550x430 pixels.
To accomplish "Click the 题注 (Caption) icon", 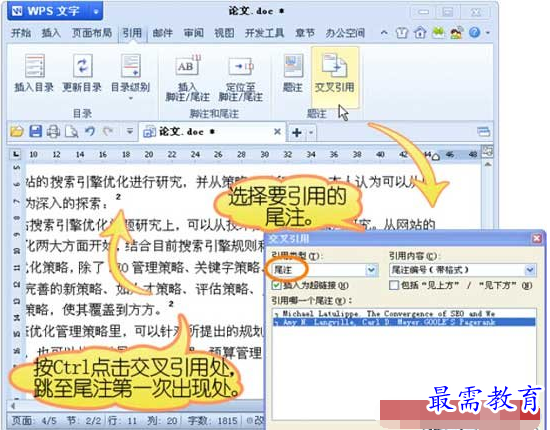I will pos(293,66).
